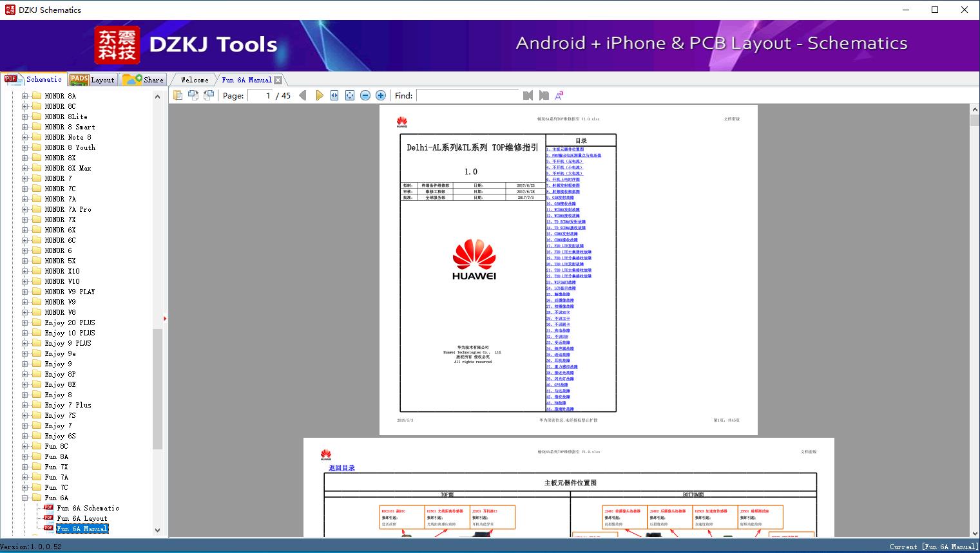The height and width of the screenshot is (553, 980).
Task: Collapse the Fun 6A tree node
Action: [x=24, y=498]
